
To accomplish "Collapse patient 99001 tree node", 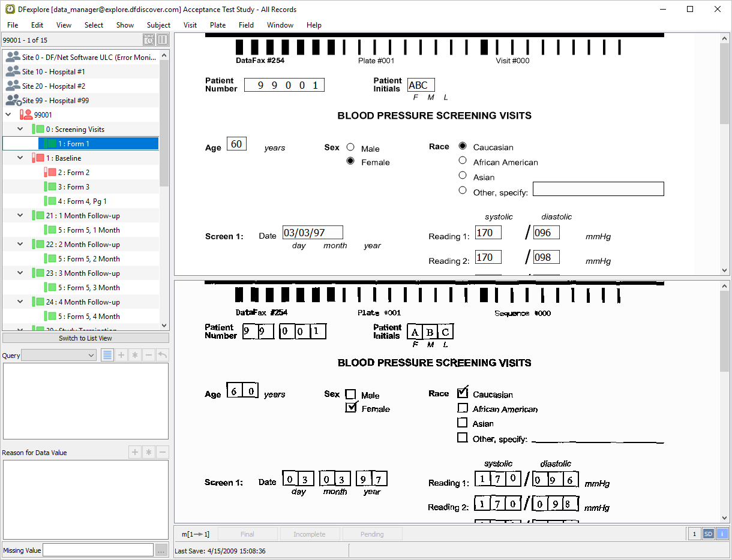I will [8, 115].
